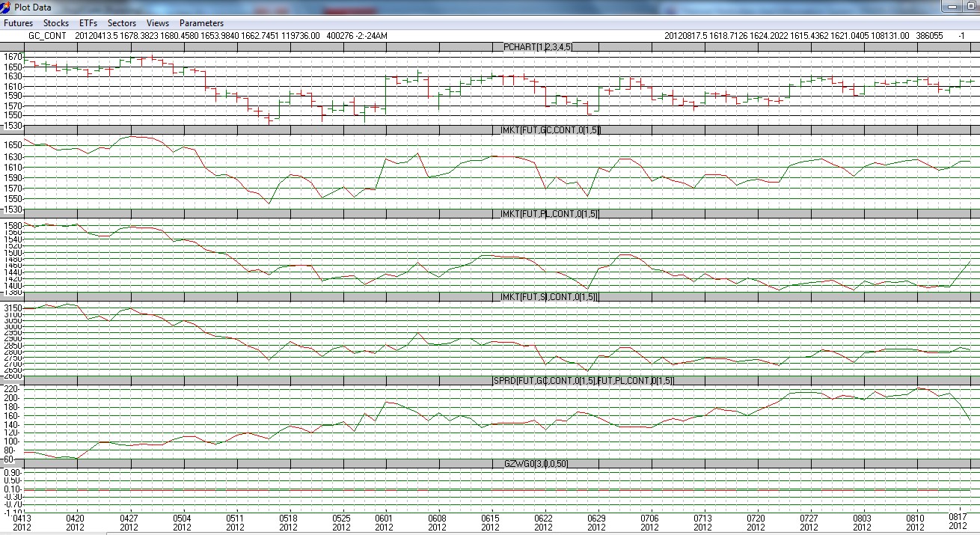
Task: Select the IMKT FUT,PL panel header
Action: 548,214
